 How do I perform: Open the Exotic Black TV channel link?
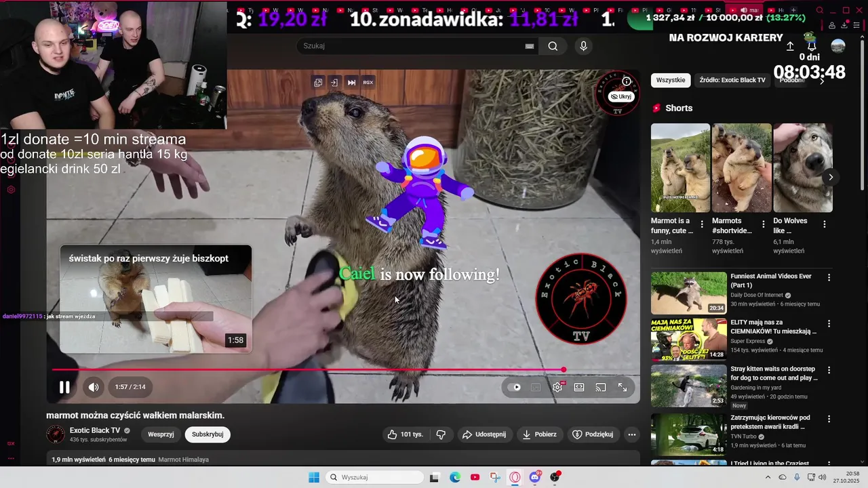pos(95,430)
